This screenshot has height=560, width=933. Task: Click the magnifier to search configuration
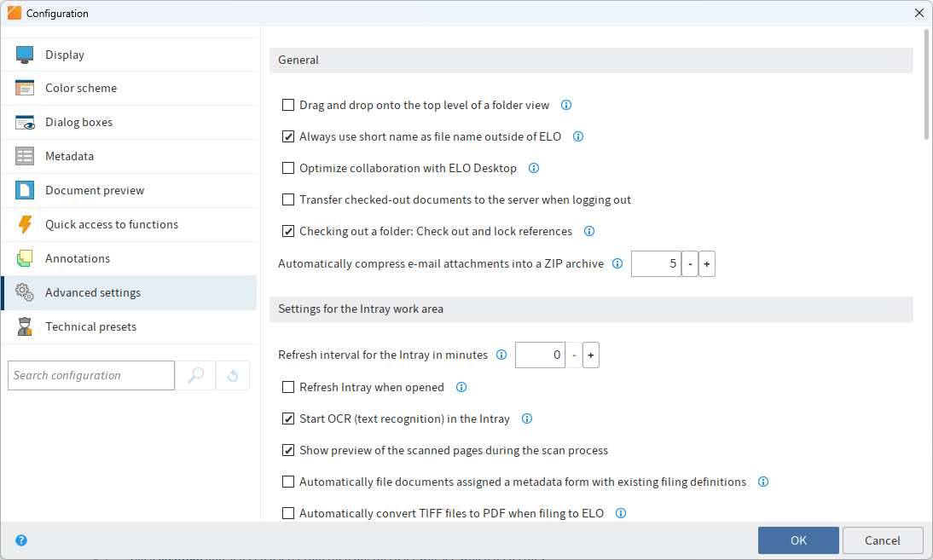[x=196, y=375]
